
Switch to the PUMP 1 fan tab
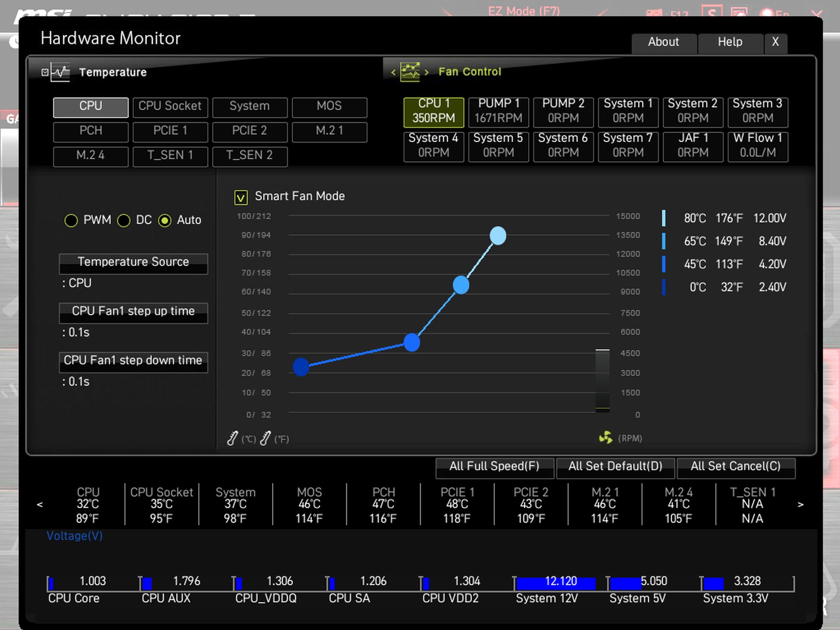[x=498, y=111]
